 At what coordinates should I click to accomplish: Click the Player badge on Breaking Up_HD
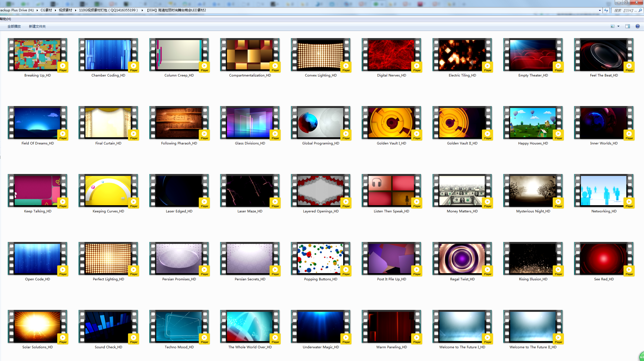click(x=63, y=67)
